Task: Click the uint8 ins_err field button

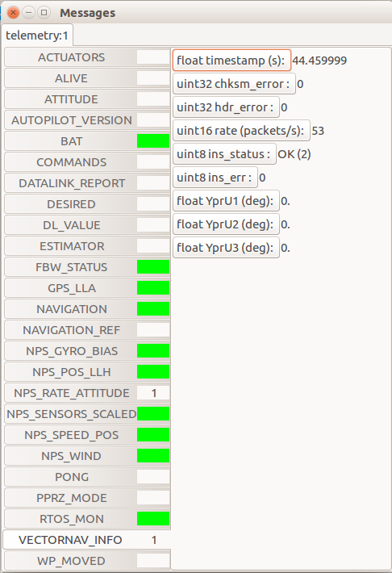Action: [215, 178]
